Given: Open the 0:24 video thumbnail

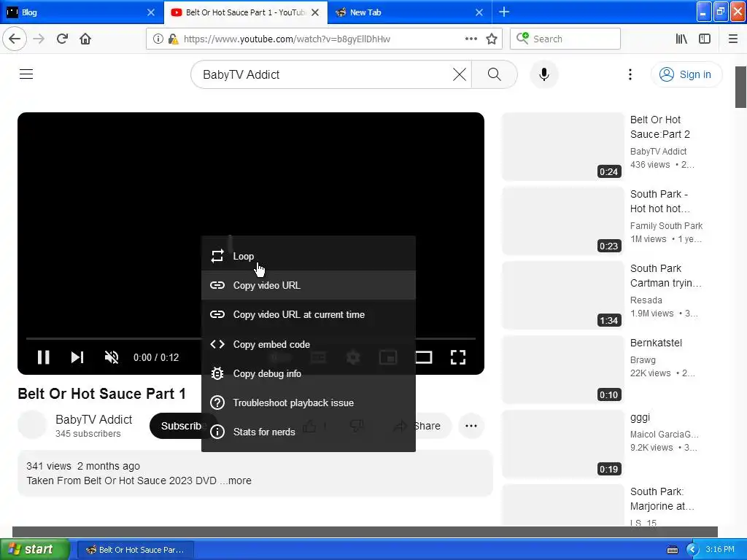Looking at the screenshot, I should 563,147.
